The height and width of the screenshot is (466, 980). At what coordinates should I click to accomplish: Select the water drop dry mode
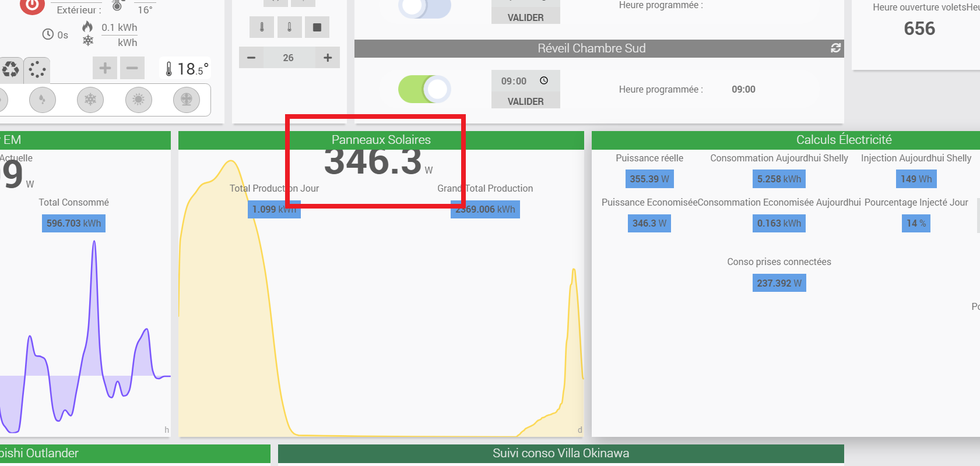pos(43,100)
